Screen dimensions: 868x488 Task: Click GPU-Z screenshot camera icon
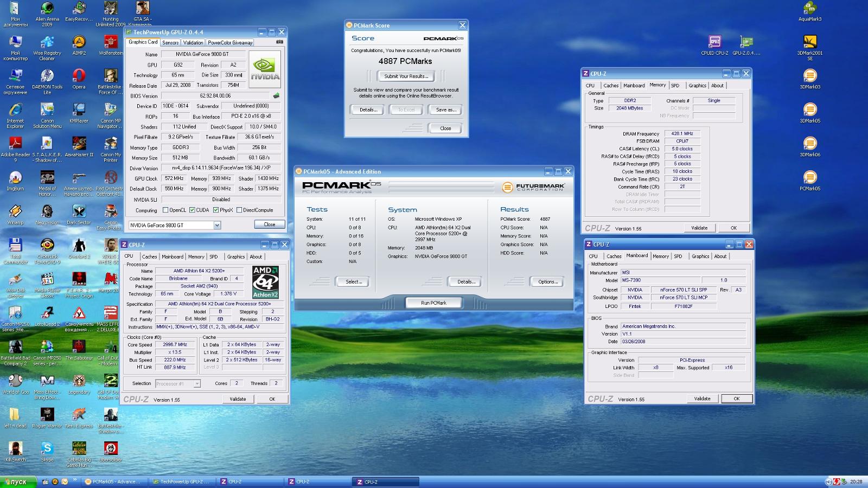(279, 42)
